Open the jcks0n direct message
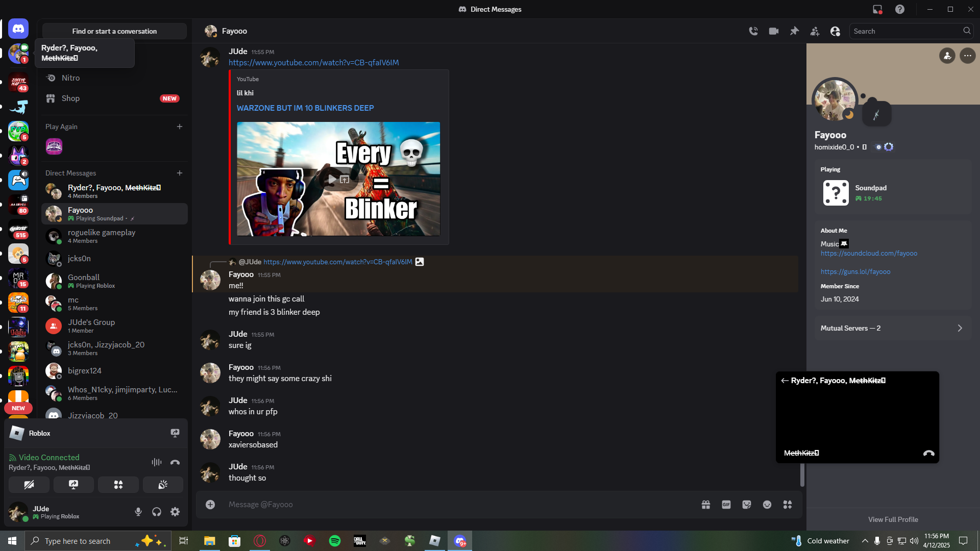This screenshot has width=980, height=551. point(114,259)
